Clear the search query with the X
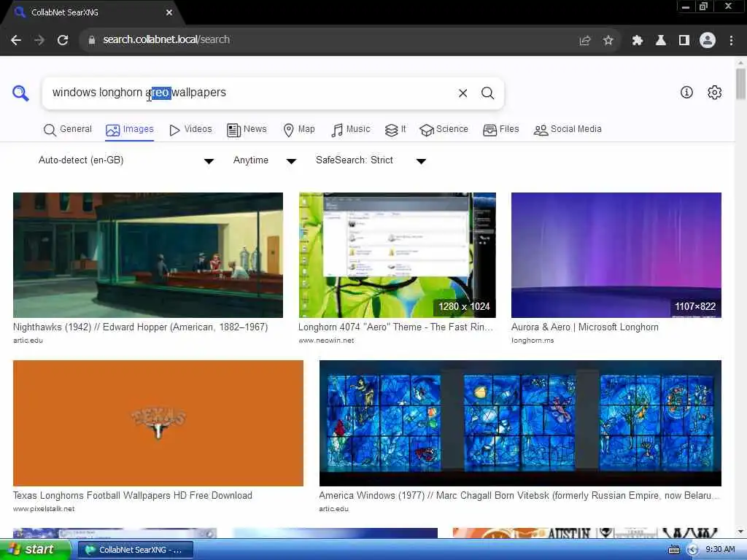747x560 pixels. pos(462,93)
